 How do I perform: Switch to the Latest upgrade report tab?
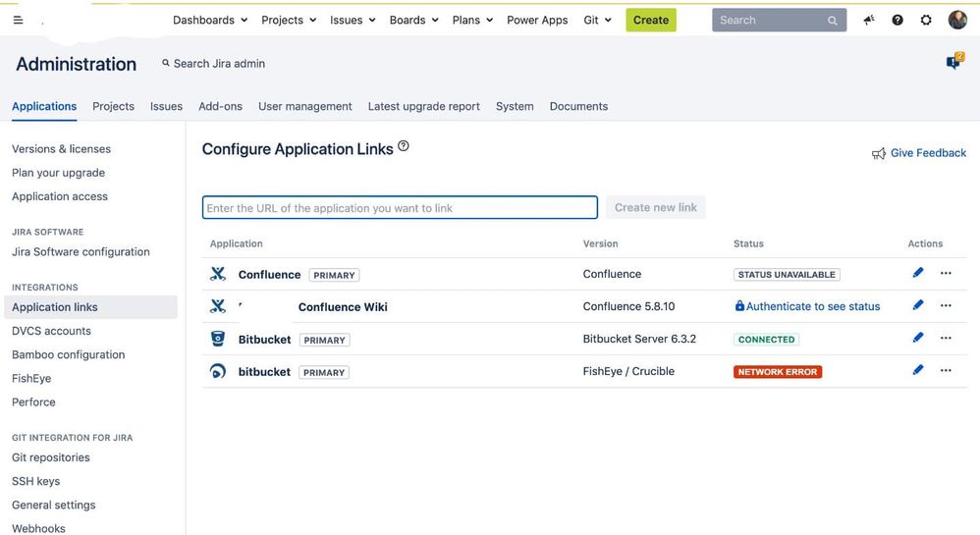pyautogui.click(x=424, y=106)
